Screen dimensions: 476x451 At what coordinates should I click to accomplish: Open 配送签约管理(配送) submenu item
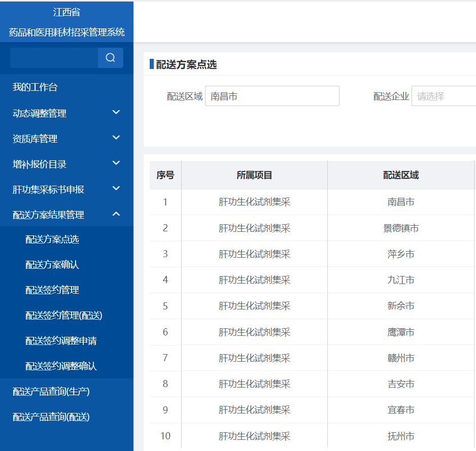tap(64, 316)
